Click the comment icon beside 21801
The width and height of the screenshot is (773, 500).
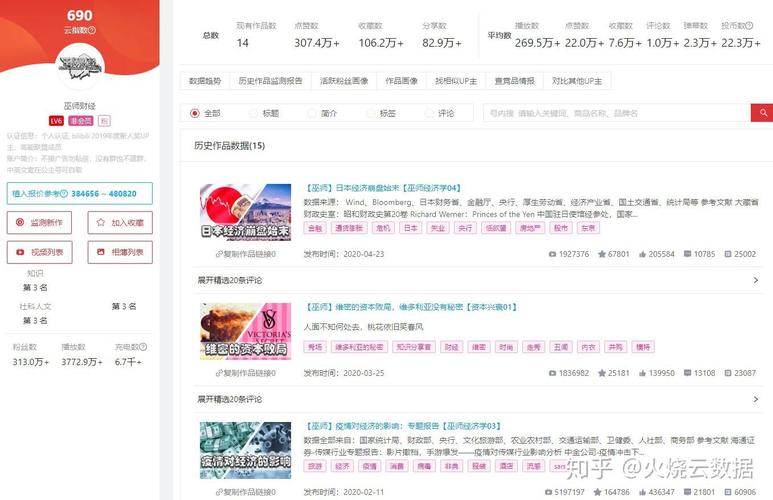coord(687,492)
